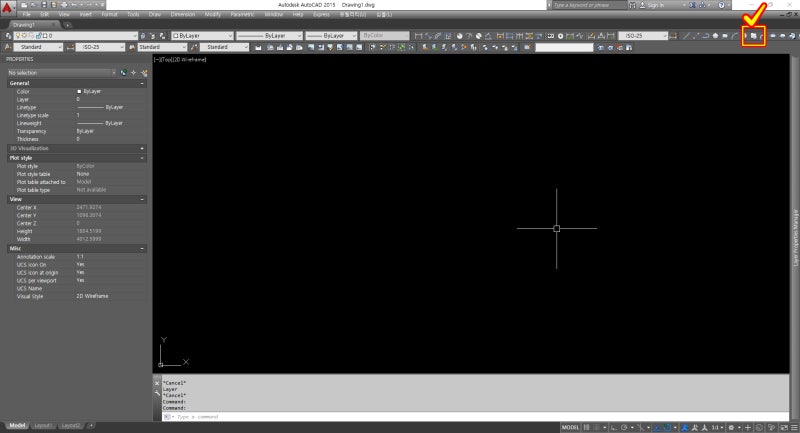
Task: Click the Line tool in the Draw toolbar
Action: click(x=686, y=36)
